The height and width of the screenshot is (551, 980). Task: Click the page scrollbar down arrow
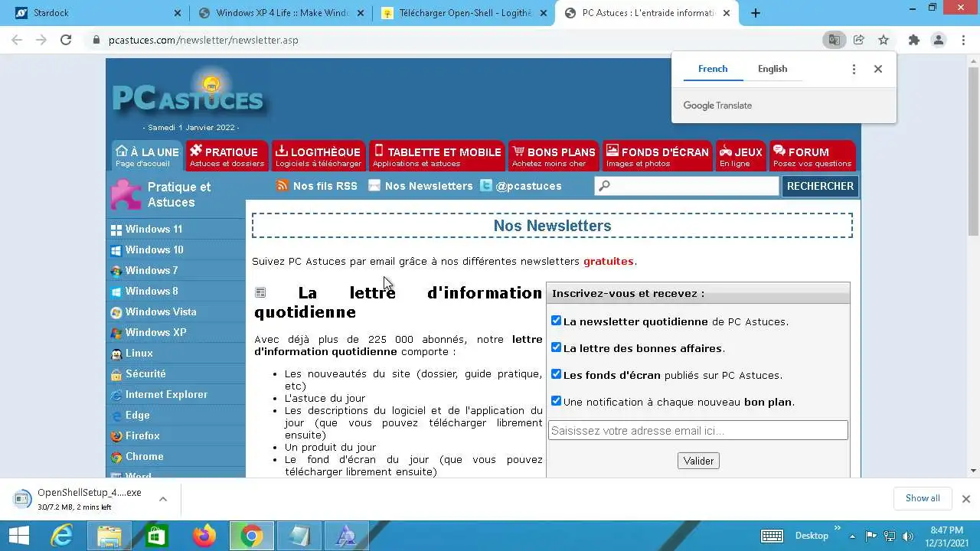pyautogui.click(x=973, y=471)
